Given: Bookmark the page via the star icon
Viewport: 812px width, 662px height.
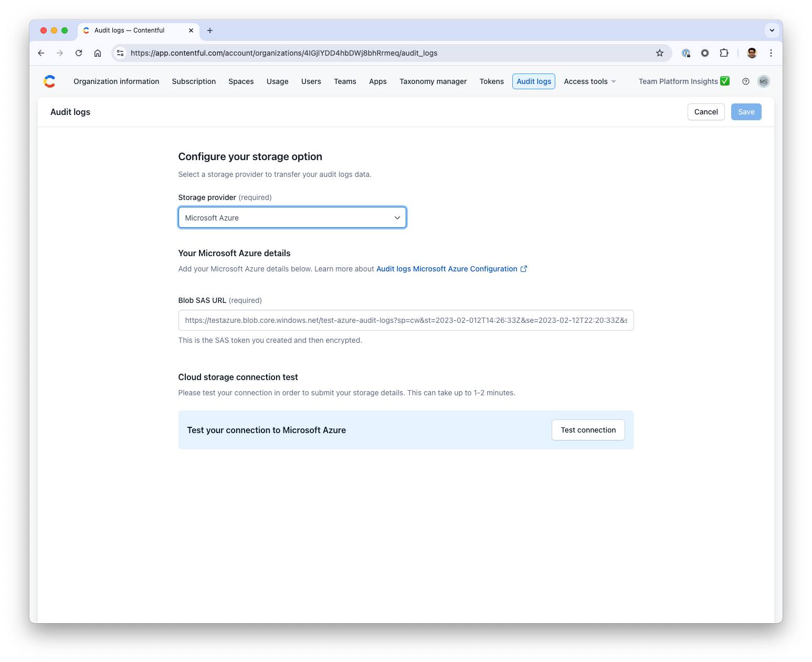Looking at the screenshot, I should [660, 53].
